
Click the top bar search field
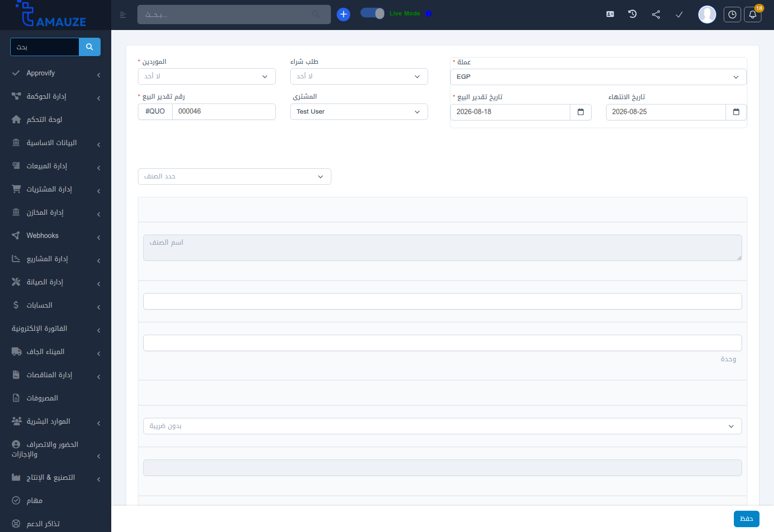click(x=234, y=15)
